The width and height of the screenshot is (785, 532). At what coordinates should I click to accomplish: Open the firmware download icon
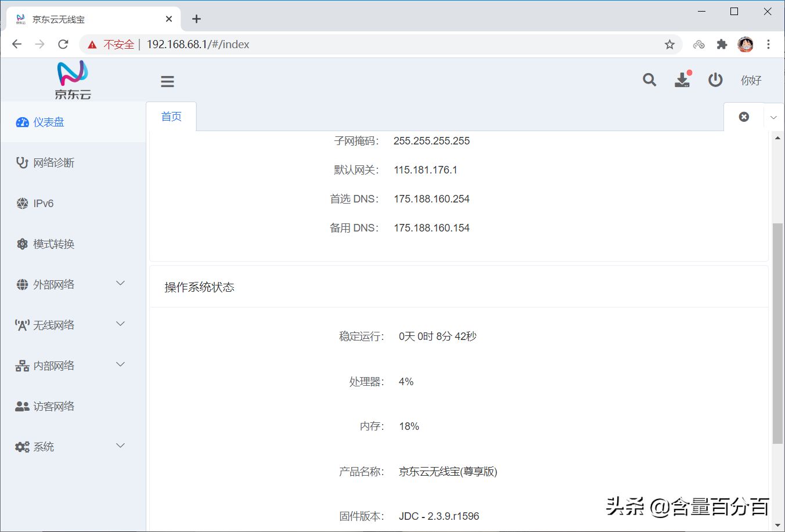pos(682,79)
